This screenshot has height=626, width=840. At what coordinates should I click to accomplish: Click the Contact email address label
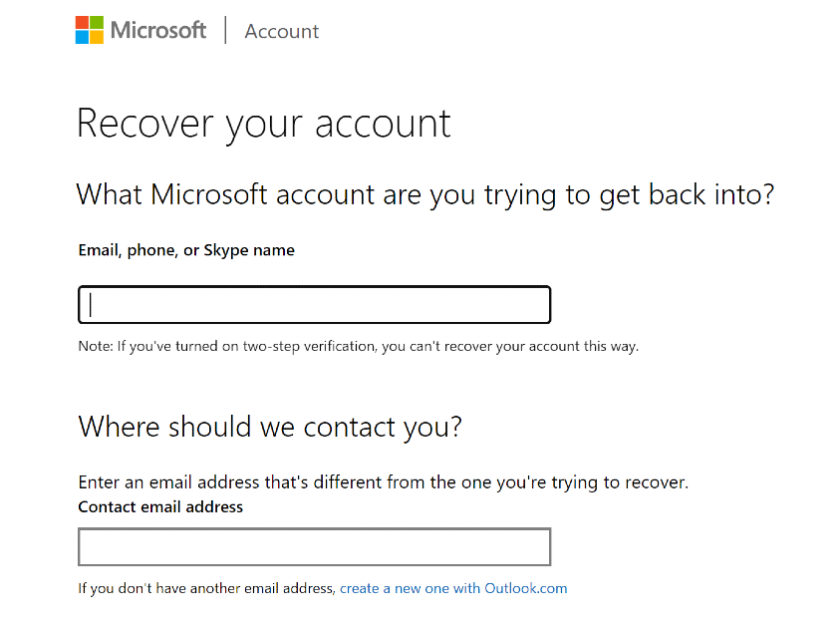pos(160,506)
